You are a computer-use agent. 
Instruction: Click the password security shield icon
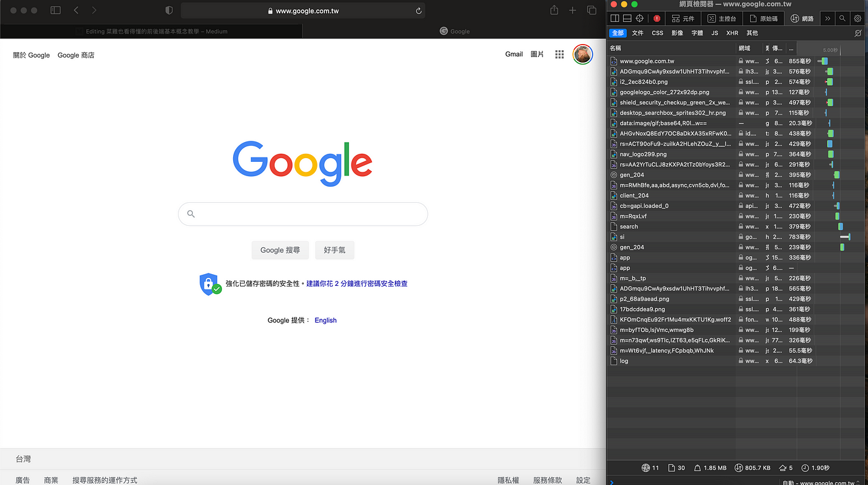pos(210,283)
